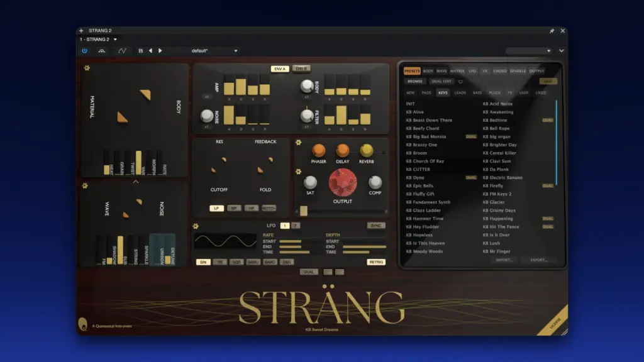Image resolution: width=644 pixels, height=362 pixels.
Task: Select the NOTCH filter type
Action: point(269,209)
